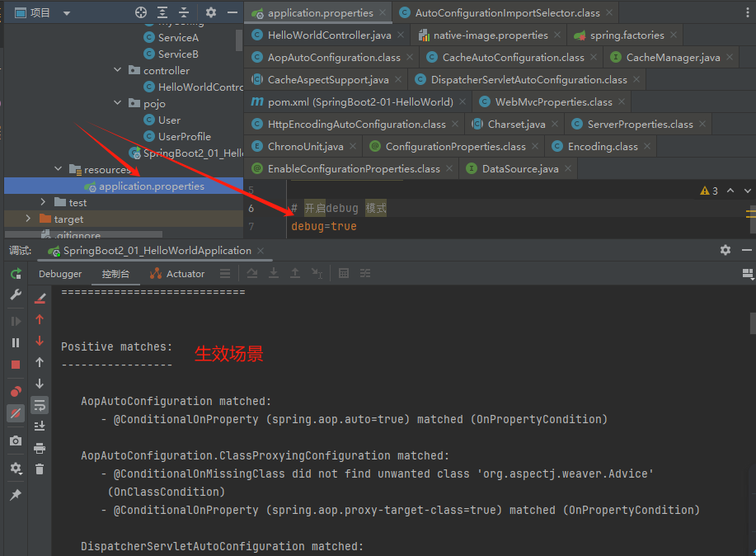Collapse the resources folder
The width and height of the screenshot is (756, 556).
point(59,169)
